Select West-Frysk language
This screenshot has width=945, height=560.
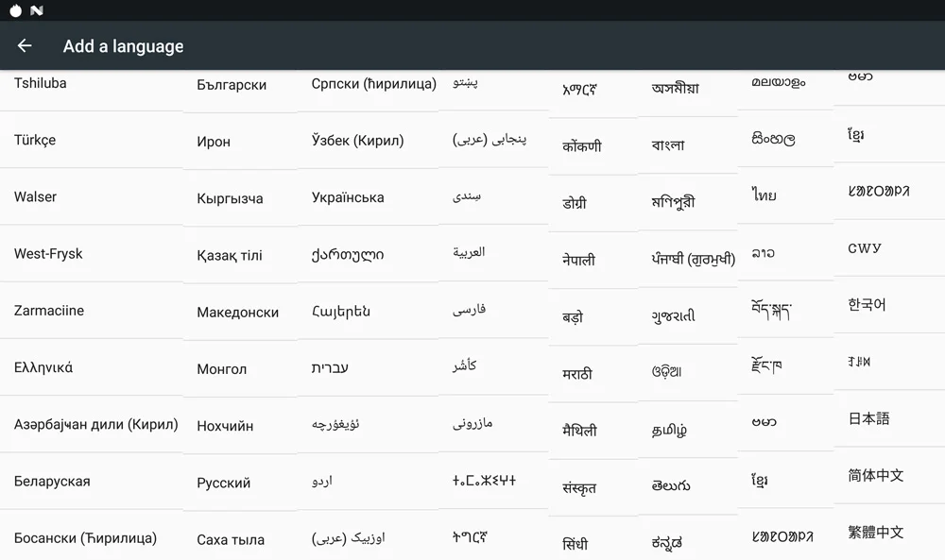click(x=48, y=253)
